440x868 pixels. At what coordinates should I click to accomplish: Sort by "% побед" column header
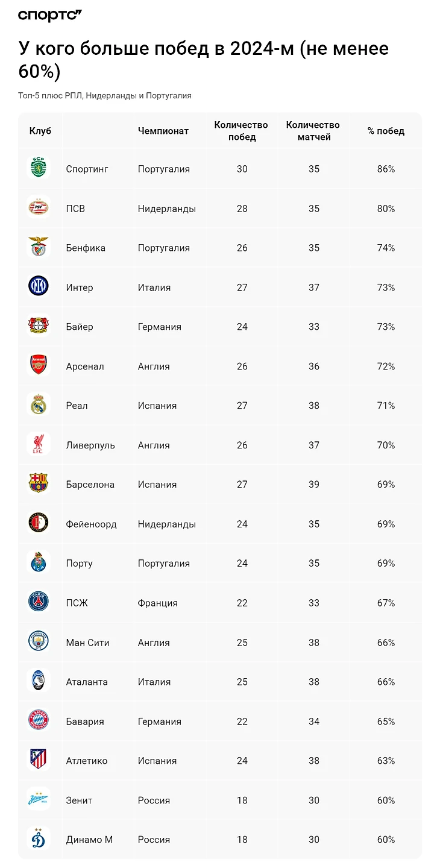tap(386, 131)
